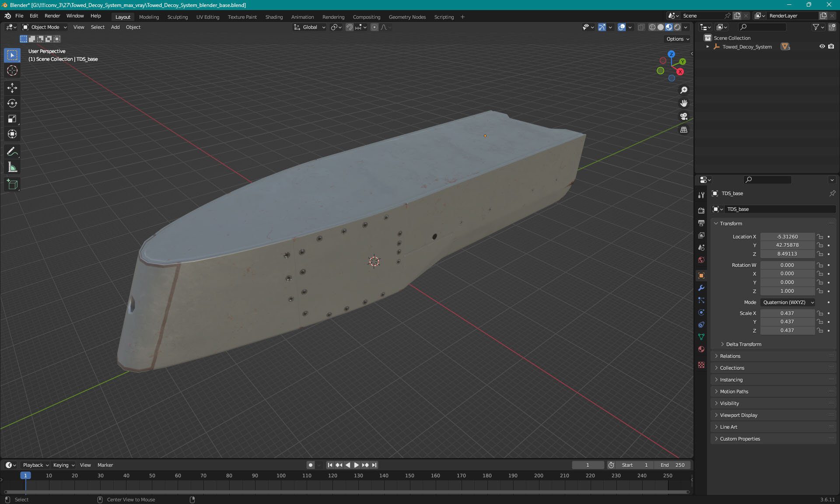The height and width of the screenshot is (504, 840).
Task: Toggle camera view in viewport
Action: [684, 116]
